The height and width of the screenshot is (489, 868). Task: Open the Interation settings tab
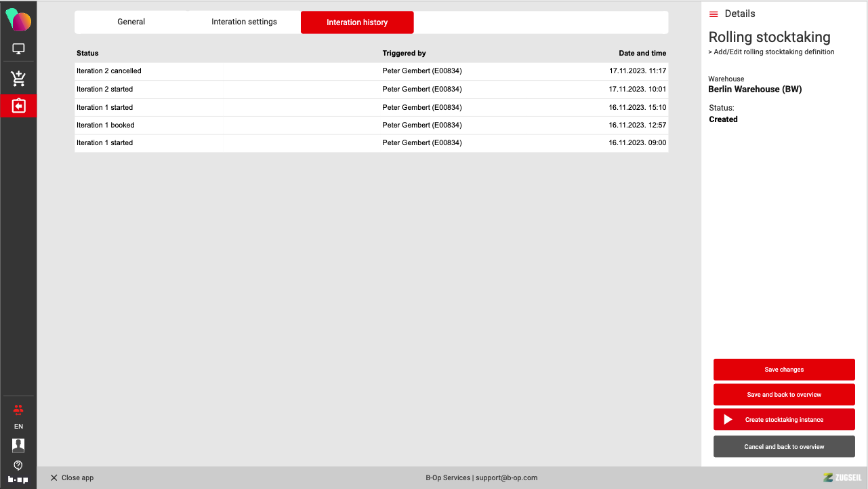click(x=244, y=22)
